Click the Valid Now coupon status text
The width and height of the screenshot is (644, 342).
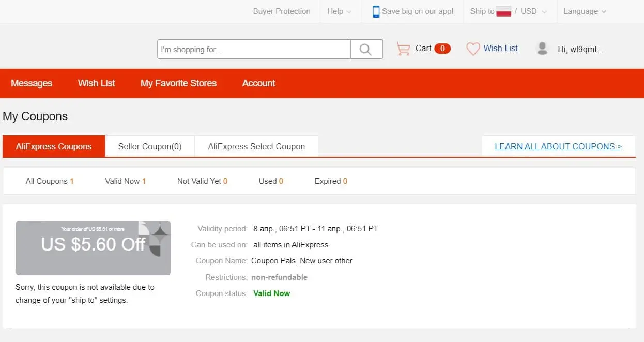coord(272,293)
